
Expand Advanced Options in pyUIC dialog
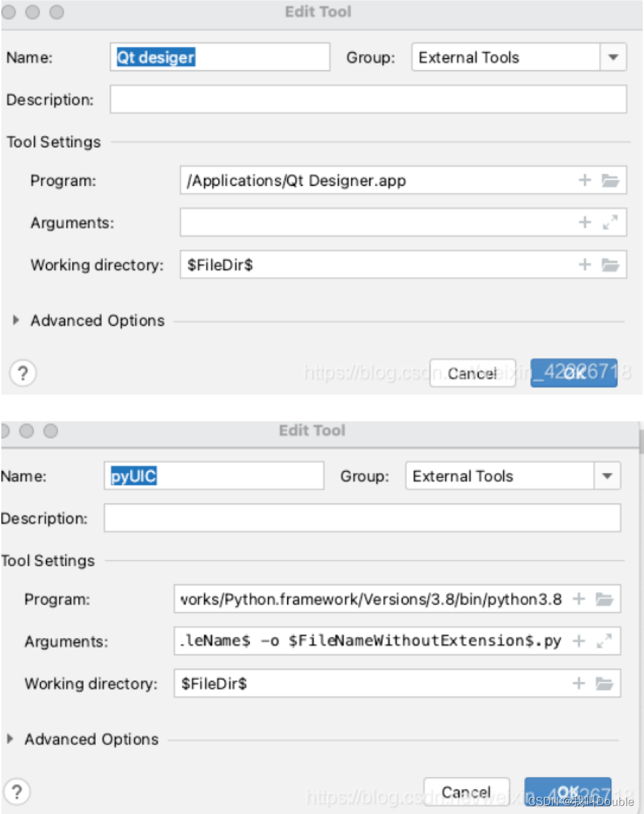[10, 739]
